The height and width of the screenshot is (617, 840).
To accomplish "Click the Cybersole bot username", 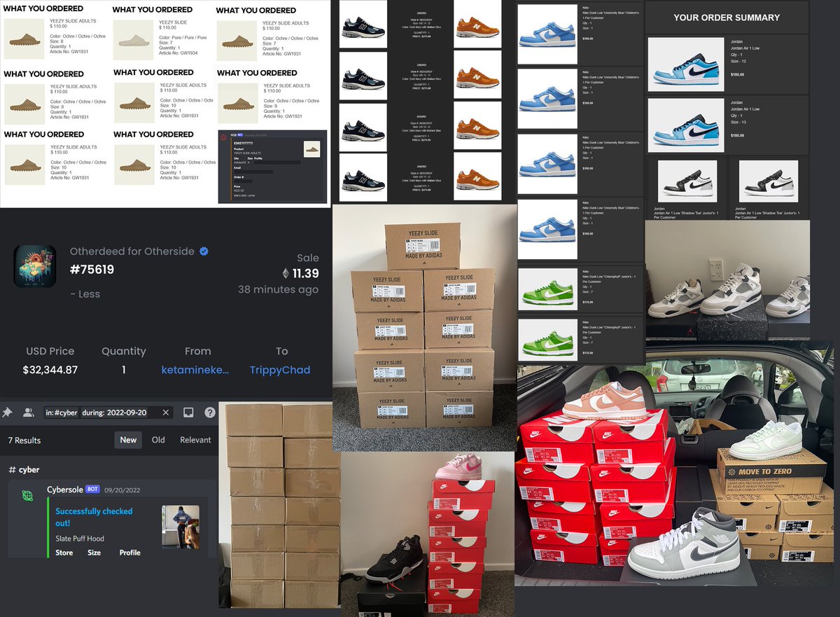I will pyautogui.click(x=64, y=490).
